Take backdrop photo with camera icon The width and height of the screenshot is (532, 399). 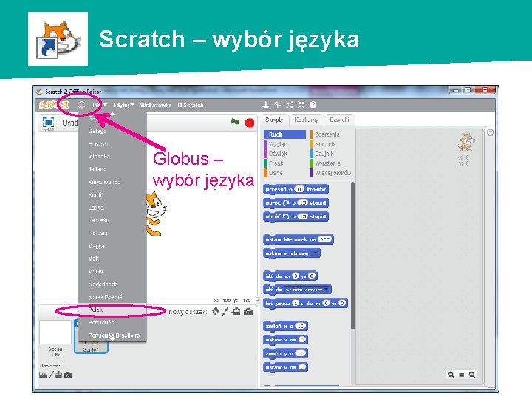[68, 375]
